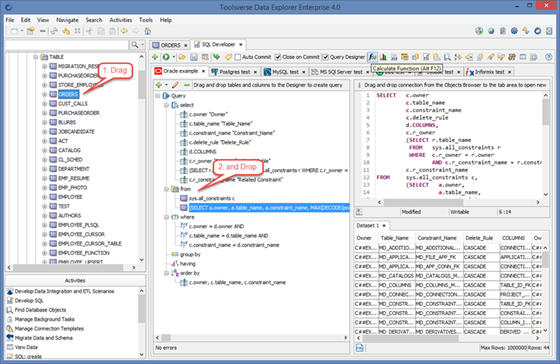The image size is (560, 364).
Task: Click the yellow back arrow in main toolbar
Action: [x=124, y=31]
